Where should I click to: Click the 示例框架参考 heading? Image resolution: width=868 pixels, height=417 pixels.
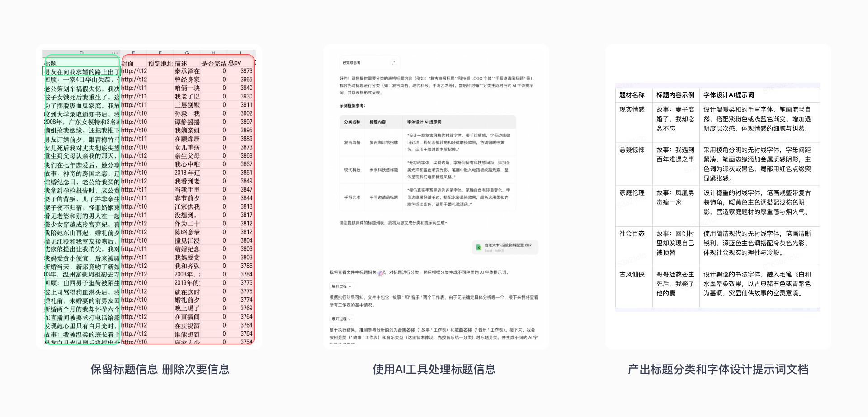pyautogui.click(x=353, y=106)
